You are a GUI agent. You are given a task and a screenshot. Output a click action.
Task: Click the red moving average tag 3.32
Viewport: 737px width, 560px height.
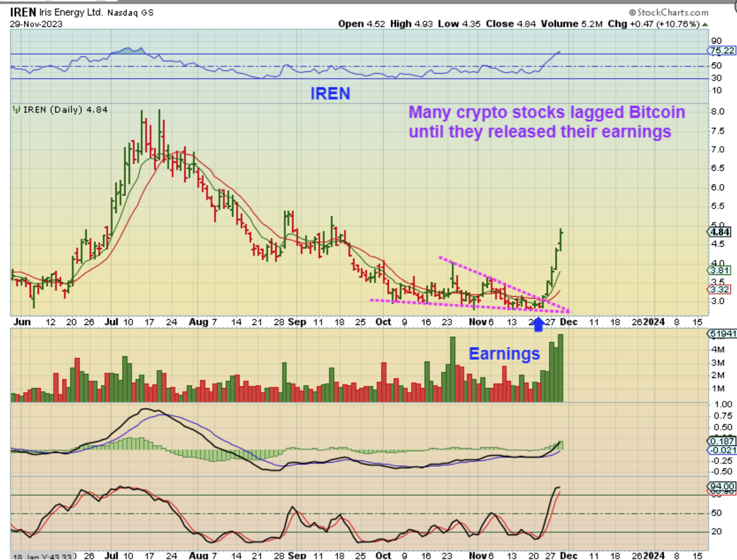721,289
